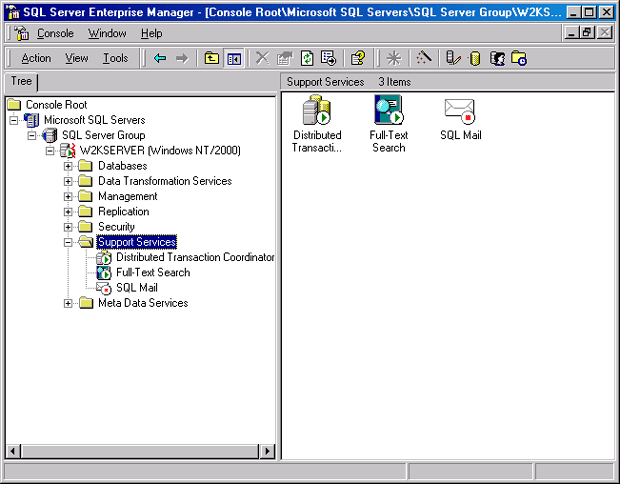Click the New Login toolbar icon
The width and height of the screenshot is (620, 484).
pyautogui.click(x=497, y=59)
